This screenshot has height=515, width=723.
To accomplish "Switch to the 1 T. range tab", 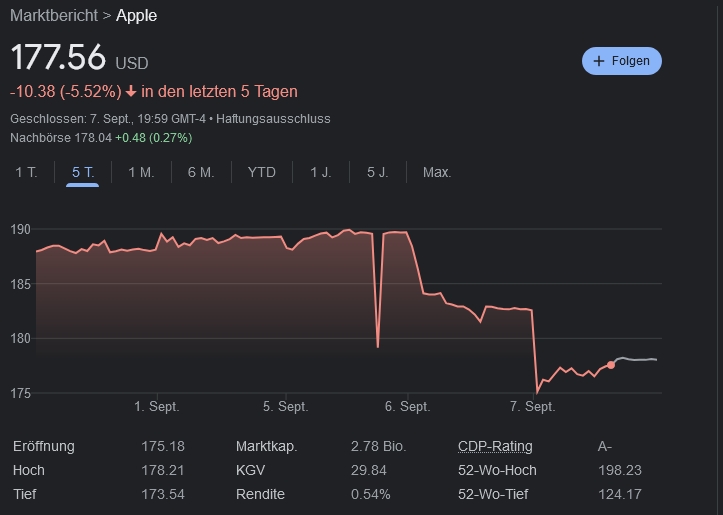I will coord(26,172).
